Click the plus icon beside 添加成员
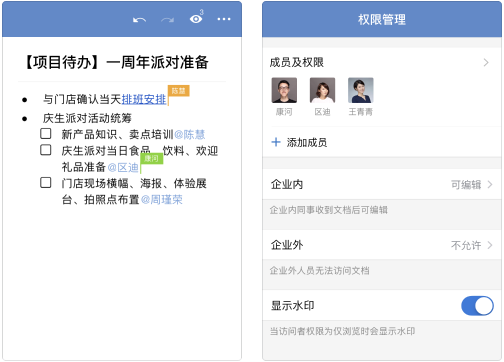Image resolution: width=504 pixels, height=362 pixels. click(276, 142)
